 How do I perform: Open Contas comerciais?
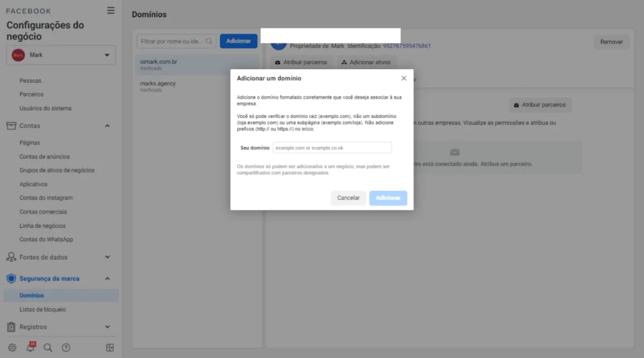(x=43, y=212)
